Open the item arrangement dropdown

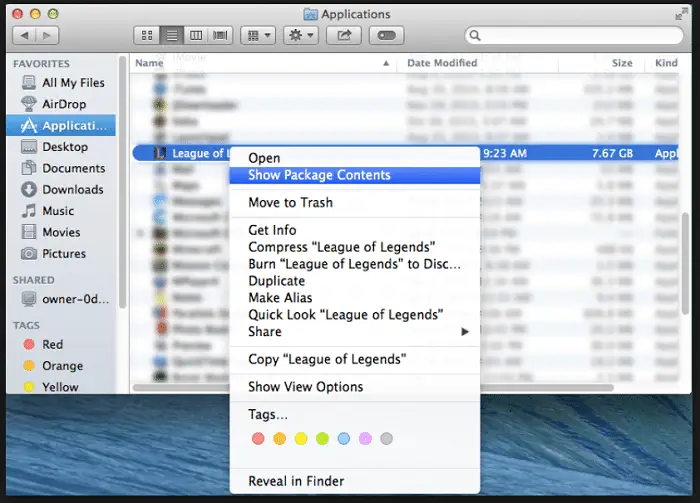[258, 35]
